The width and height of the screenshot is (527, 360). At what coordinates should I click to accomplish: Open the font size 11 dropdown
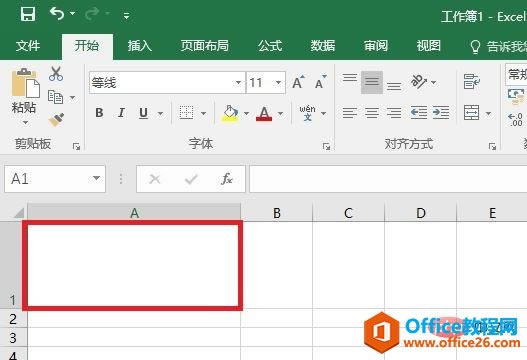[x=279, y=82]
